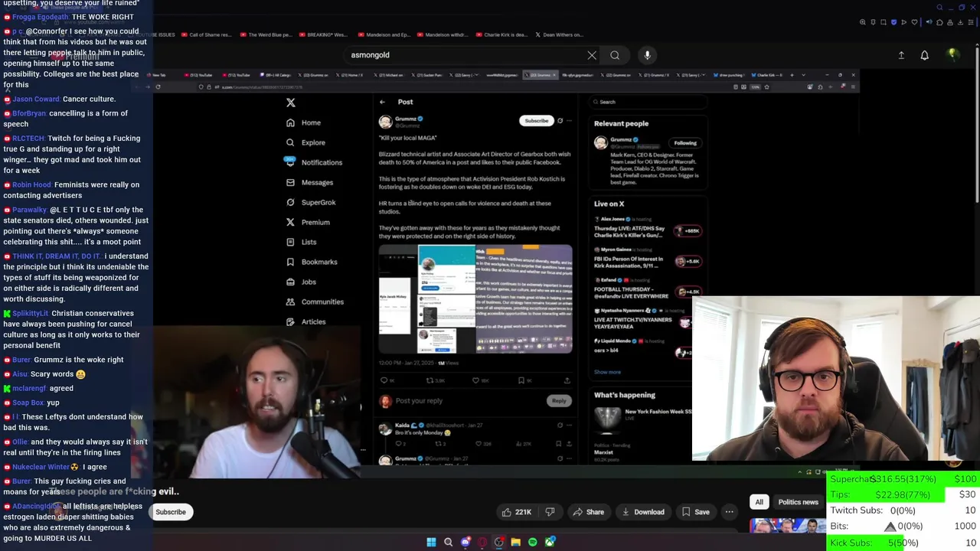The width and height of the screenshot is (980, 551).
Task: Save the video to a playlist
Action: point(695,512)
